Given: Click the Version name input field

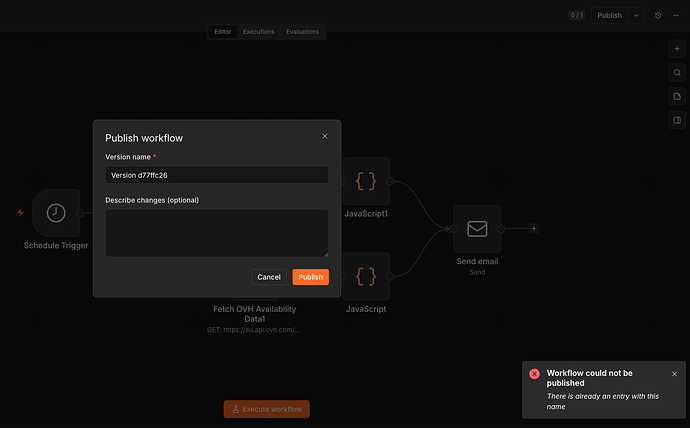Looking at the screenshot, I should [217, 175].
